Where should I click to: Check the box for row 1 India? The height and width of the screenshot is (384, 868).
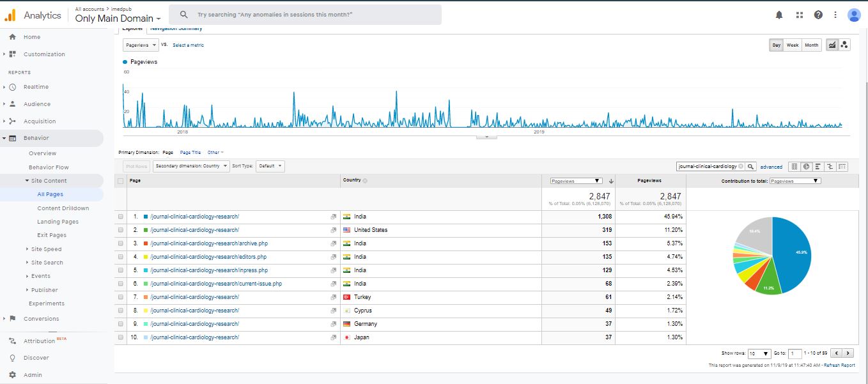pos(121,217)
